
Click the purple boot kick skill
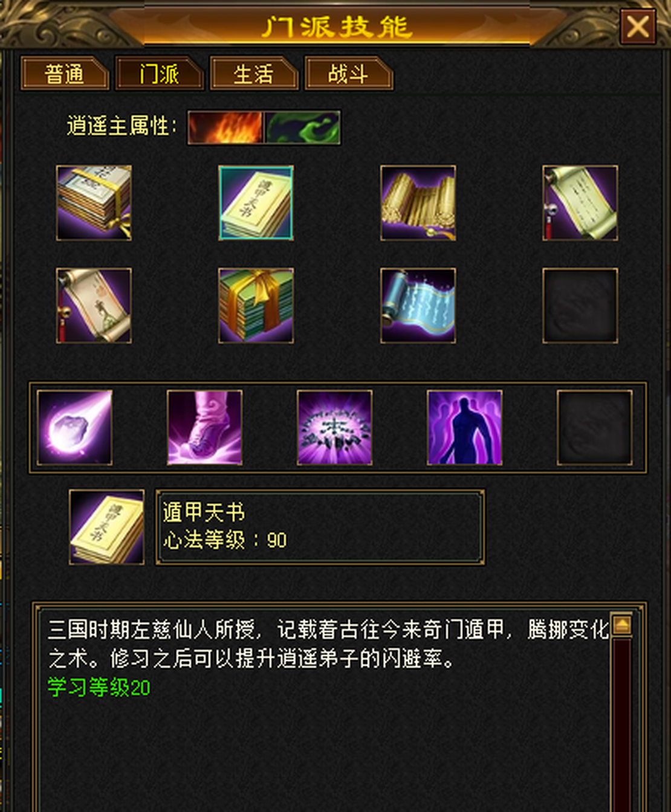204,428
